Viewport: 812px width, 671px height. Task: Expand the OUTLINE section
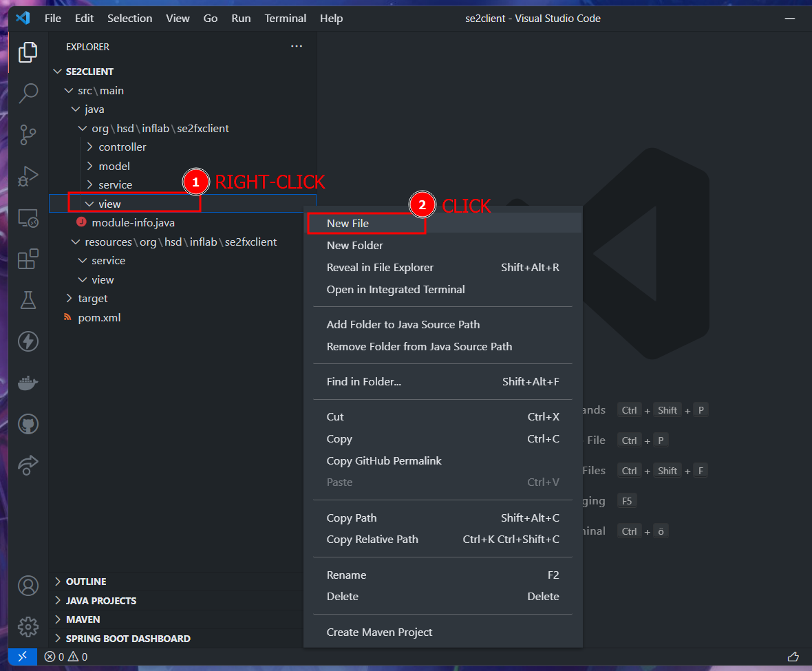[x=58, y=582]
